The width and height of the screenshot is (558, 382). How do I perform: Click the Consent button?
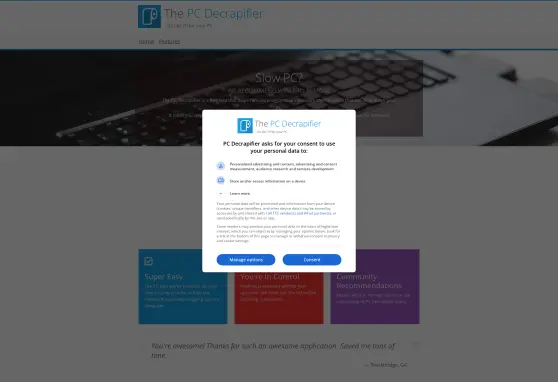pyautogui.click(x=312, y=260)
